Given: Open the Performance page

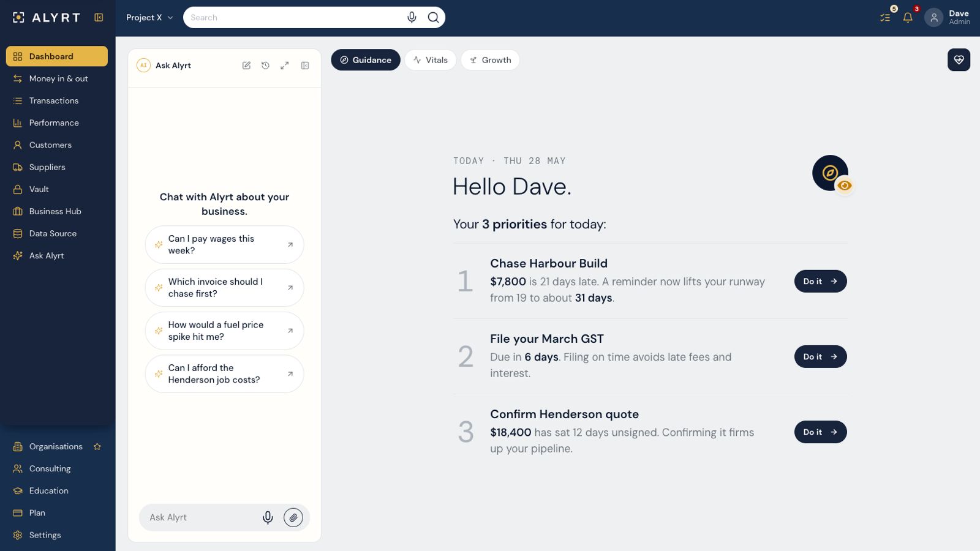Looking at the screenshot, I should 57,122.
